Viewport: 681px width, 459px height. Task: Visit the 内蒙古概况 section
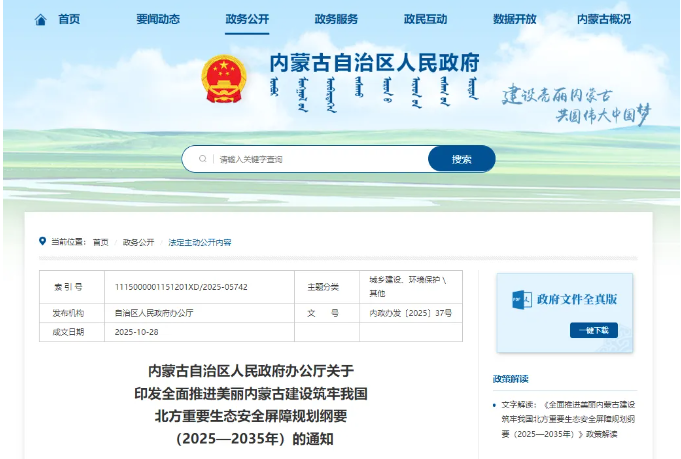coord(604,19)
